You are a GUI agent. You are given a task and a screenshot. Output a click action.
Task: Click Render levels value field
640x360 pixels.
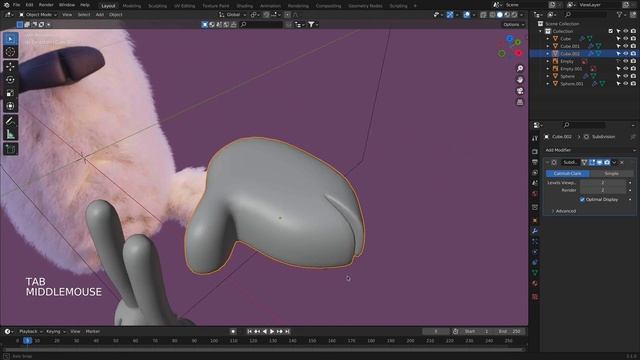[x=603, y=190]
